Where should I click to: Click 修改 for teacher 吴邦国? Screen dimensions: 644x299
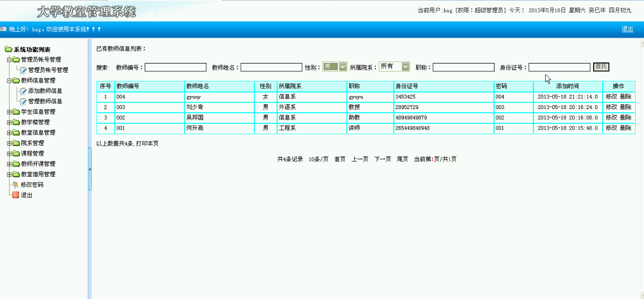[611, 117]
